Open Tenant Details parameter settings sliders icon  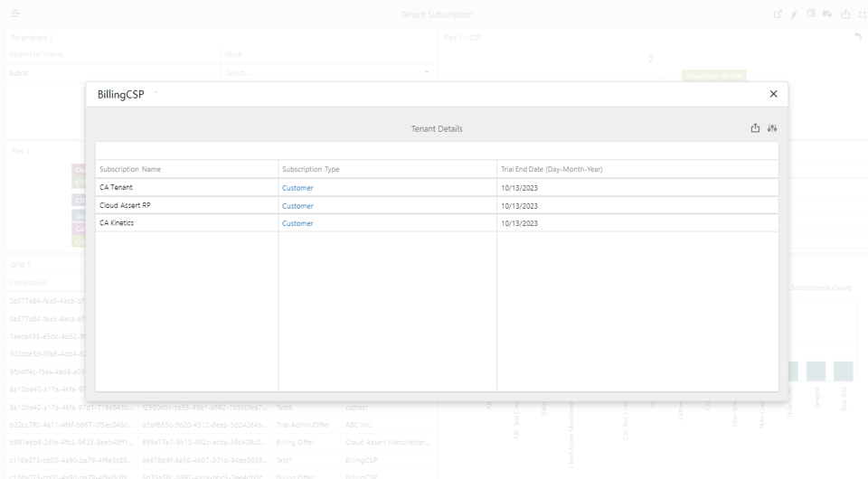(772, 128)
